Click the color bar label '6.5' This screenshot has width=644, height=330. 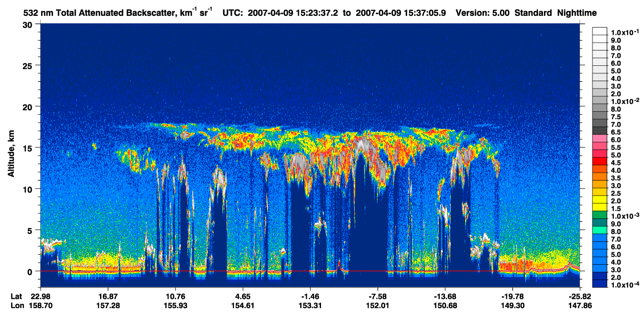point(616,132)
